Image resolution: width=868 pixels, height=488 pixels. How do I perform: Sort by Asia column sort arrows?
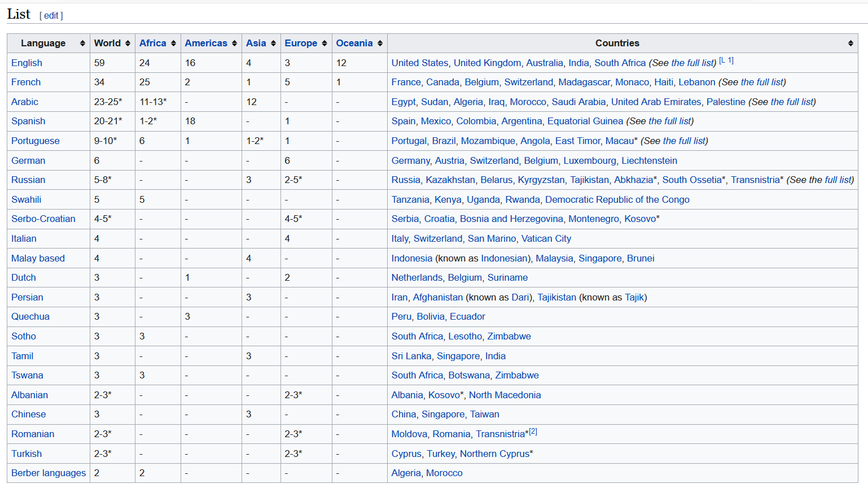pos(273,43)
